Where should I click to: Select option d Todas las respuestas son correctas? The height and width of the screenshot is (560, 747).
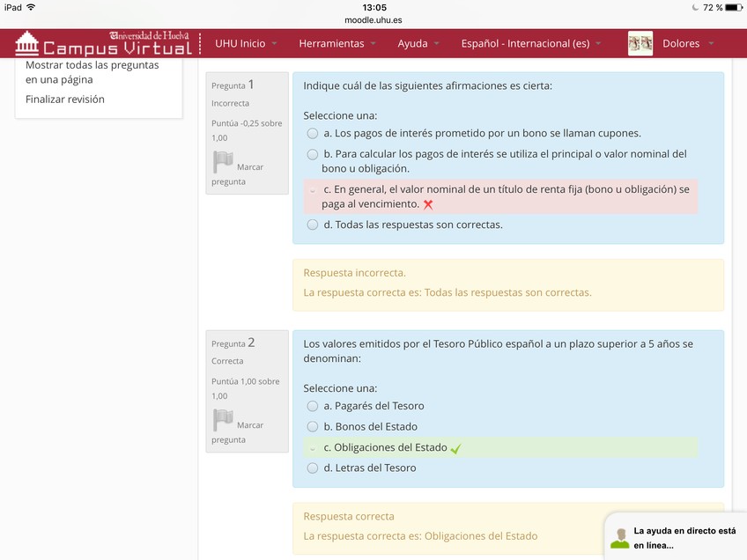click(x=313, y=225)
